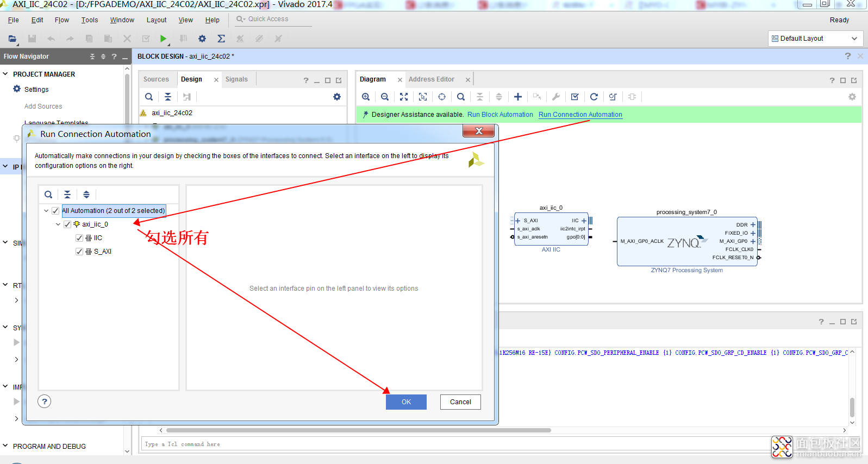Open the Flow menu
The width and height of the screenshot is (868, 464).
pyautogui.click(x=62, y=20)
